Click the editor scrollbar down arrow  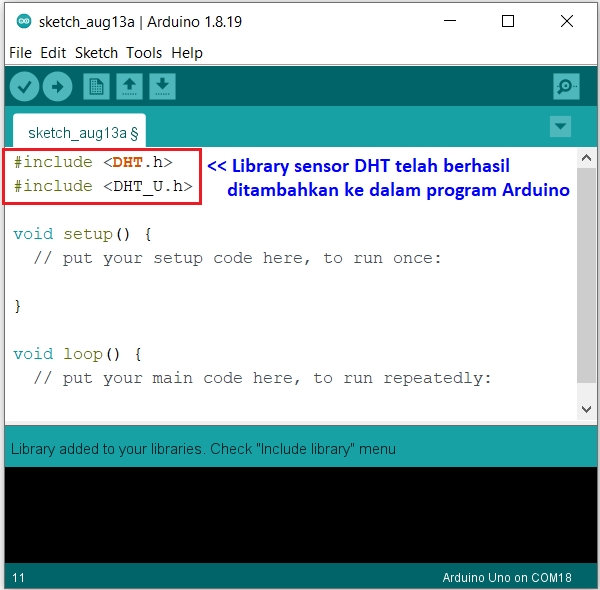(586, 409)
